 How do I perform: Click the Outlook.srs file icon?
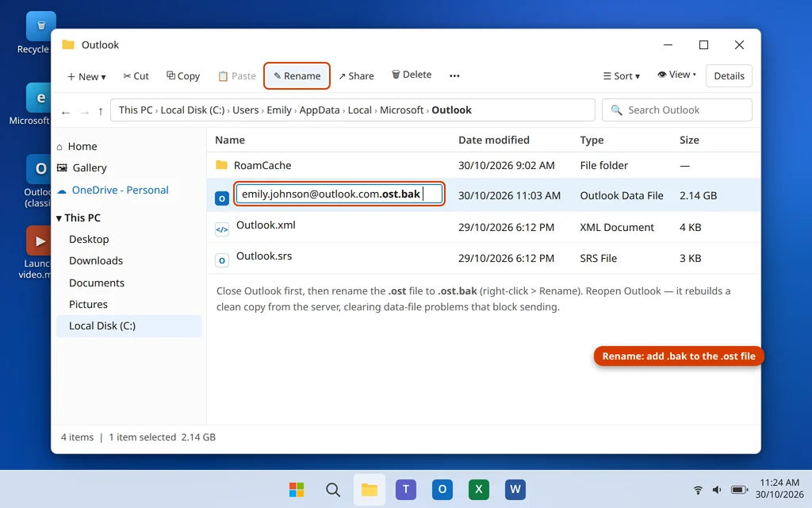click(x=222, y=260)
